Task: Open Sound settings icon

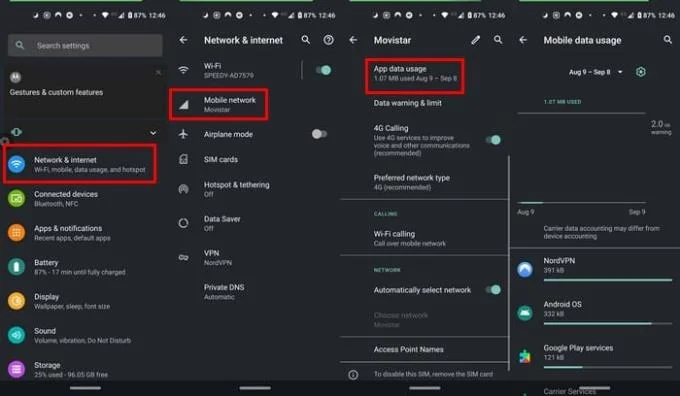Action: [16, 335]
